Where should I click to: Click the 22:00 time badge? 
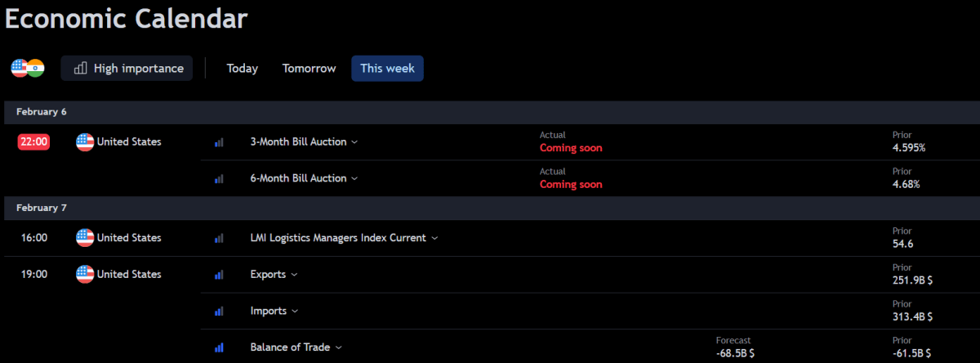(x=33, y=141)
